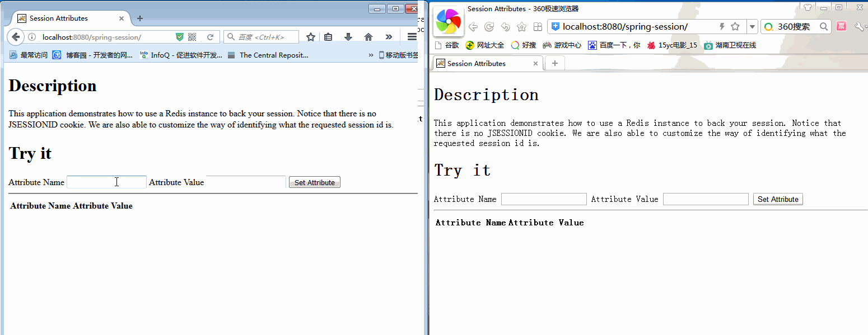
Task: Open The Central Repository bookmark
Action: (x=268, y=55)
